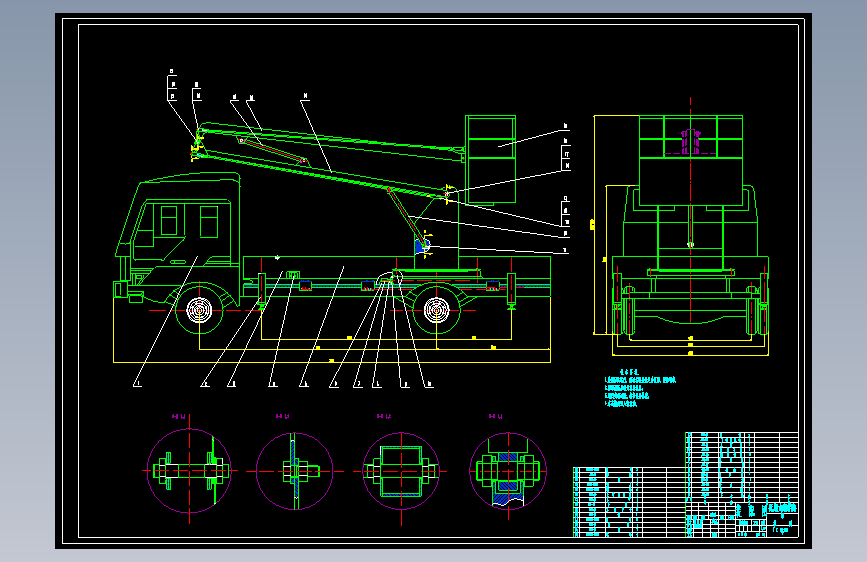Select the yellow overall height dimension in rear view

pos(594,225)
